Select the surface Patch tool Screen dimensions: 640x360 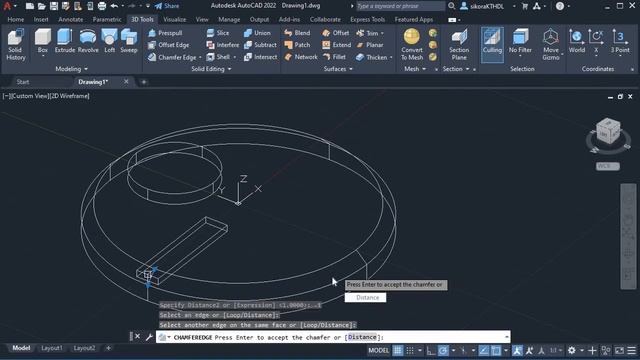coord(297,45)
